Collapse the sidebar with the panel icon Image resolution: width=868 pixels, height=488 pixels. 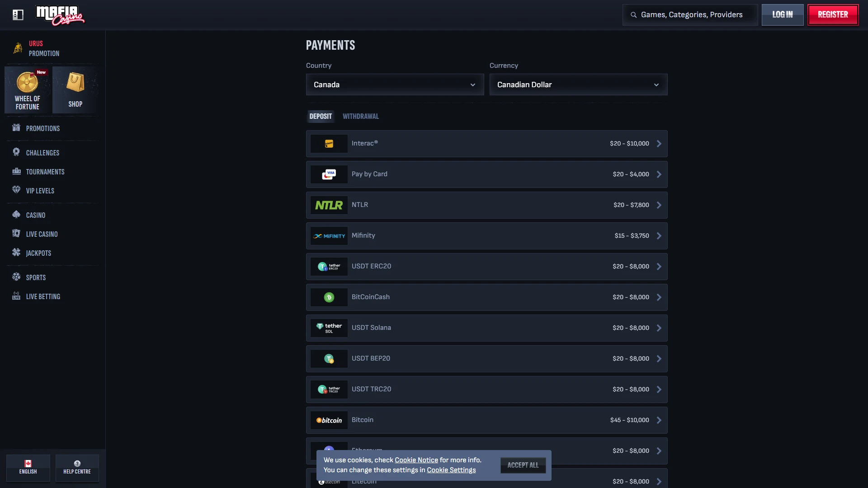coord(18,15)
